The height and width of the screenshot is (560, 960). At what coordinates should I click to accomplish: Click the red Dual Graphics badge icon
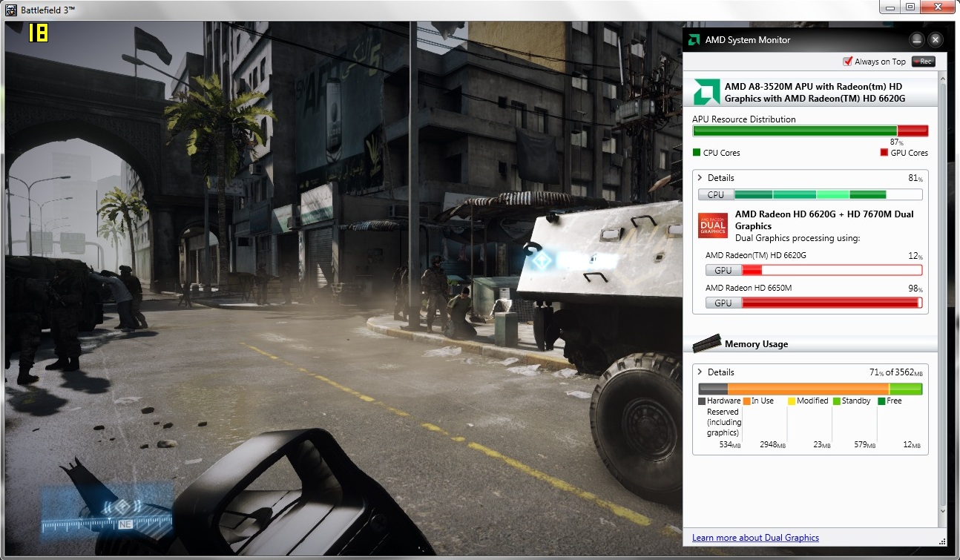pyautogui.click(x=712, y=225)
